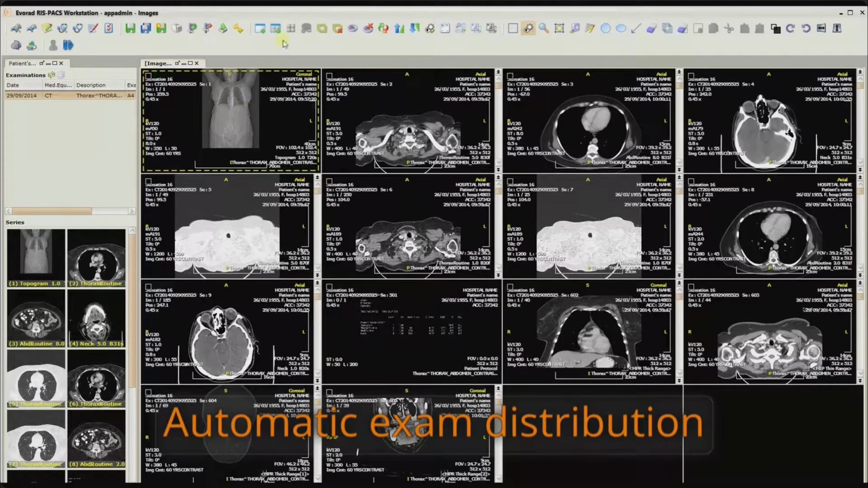Tick the checkbox on series Se: 3 tile
Viewport: 868px width, 488px height.
[510, 76]
